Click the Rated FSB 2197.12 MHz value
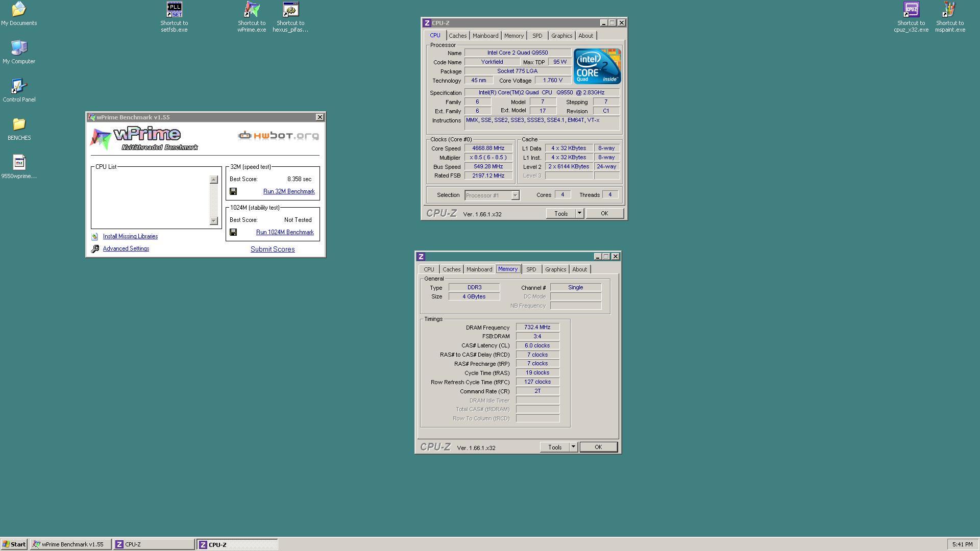Image resolution: width=980 pixels, height=551 pixels. [x=488, y=176]
